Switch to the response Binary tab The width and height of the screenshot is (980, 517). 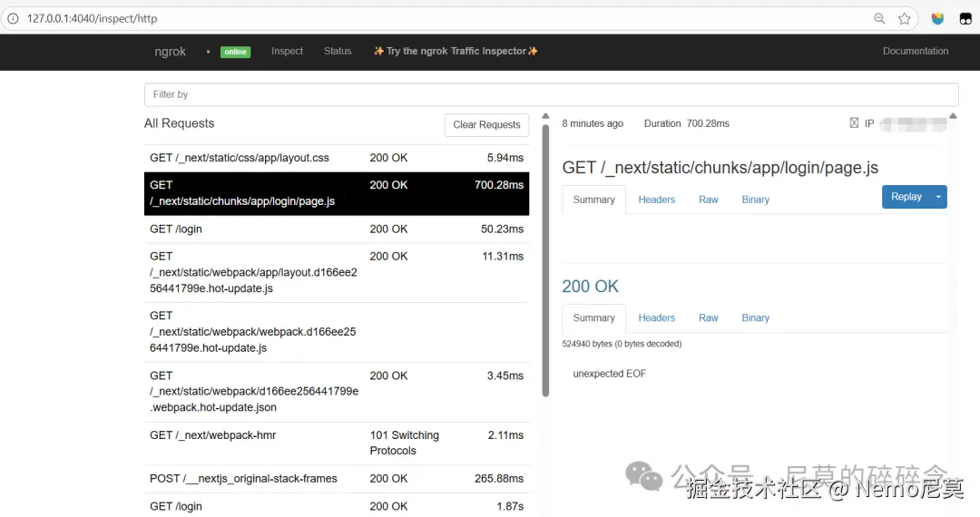coord(755,317)
